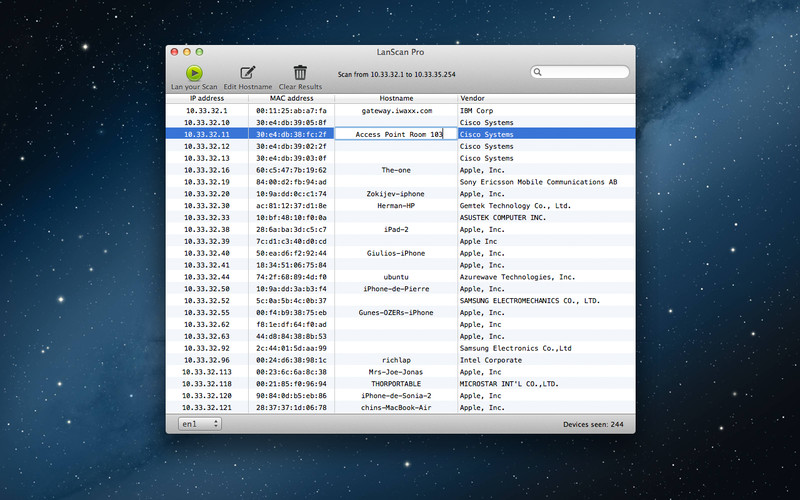The height and width of the screenshot is (500, 800).
Task: Click hostname The-one
Action: pos(396,170)
